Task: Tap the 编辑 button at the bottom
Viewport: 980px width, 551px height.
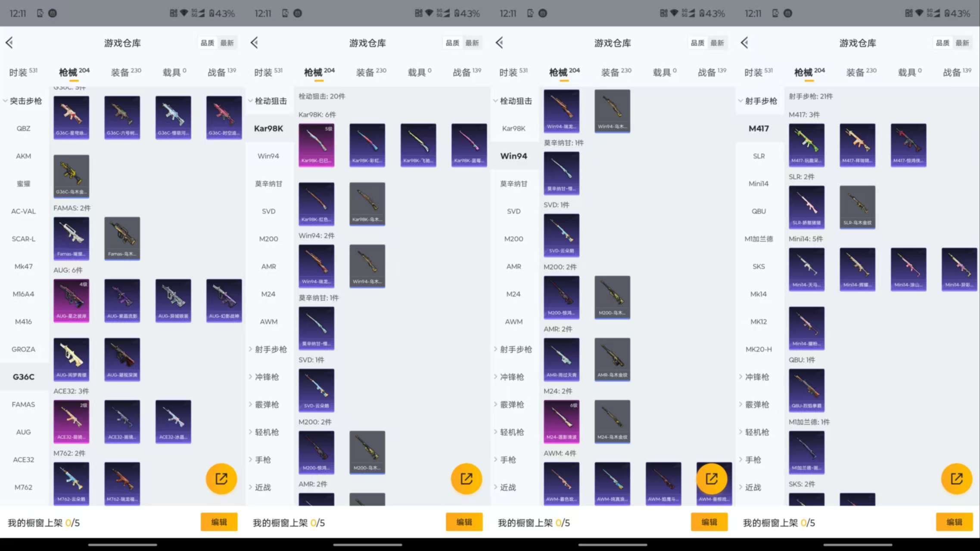Action: pyautogui.click(x=219, y=522)
